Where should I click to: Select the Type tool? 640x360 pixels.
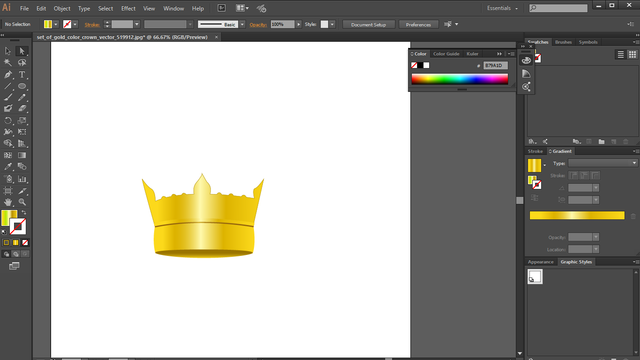click(x=22, y=75)
